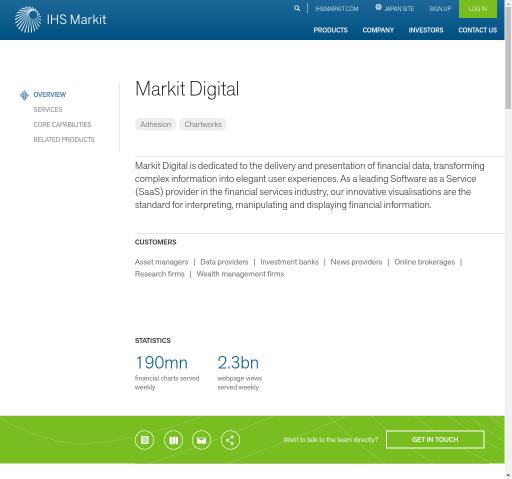The width and height of the screenshot is (512, 479).
Task: Select Overview in the side navigation
Action: 50,95
